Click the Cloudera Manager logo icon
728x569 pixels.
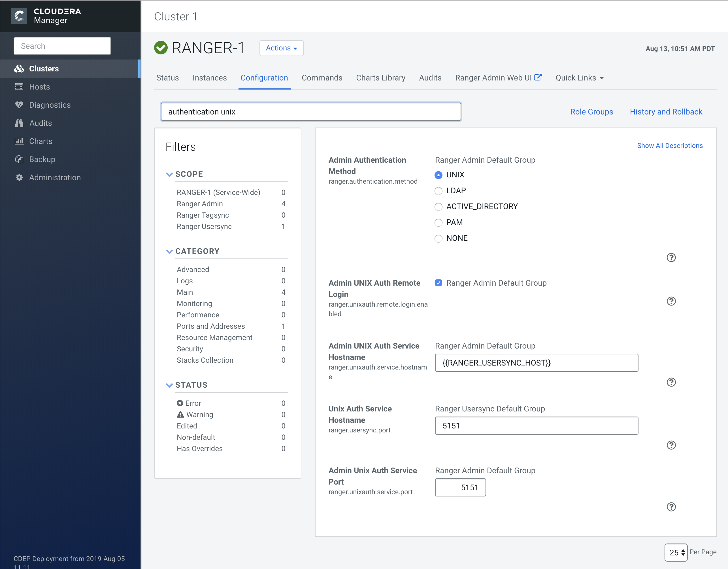19,16
